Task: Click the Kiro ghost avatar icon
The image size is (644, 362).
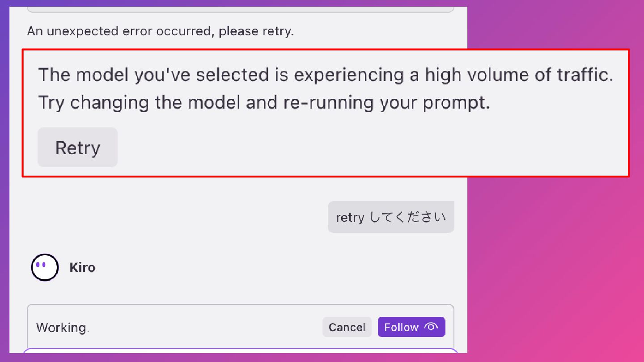Action: [45, 267]
